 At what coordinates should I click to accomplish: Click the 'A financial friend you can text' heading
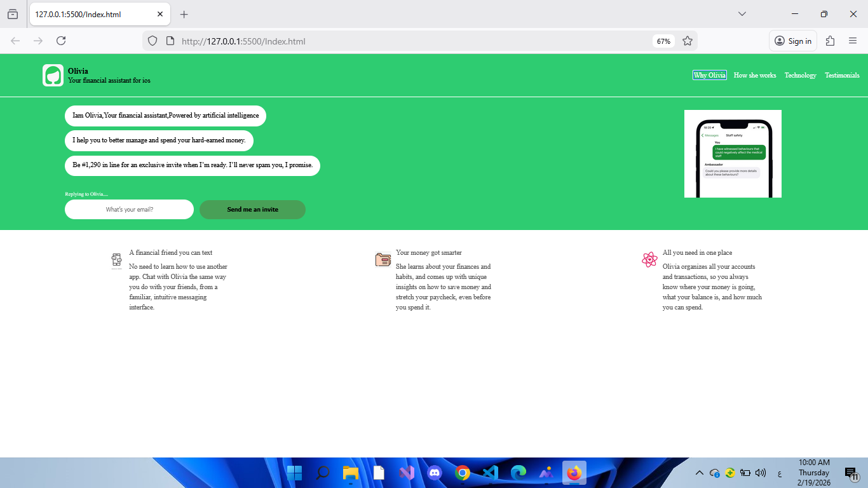pyautogui.click(x=171, y=253)
